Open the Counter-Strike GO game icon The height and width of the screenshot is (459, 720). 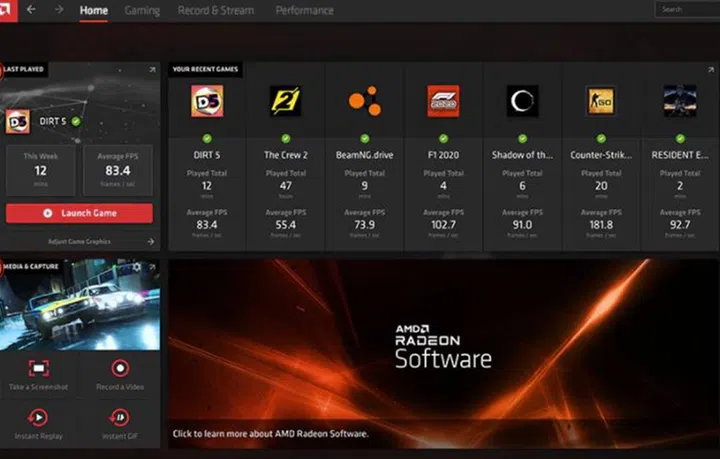(601, 101)
